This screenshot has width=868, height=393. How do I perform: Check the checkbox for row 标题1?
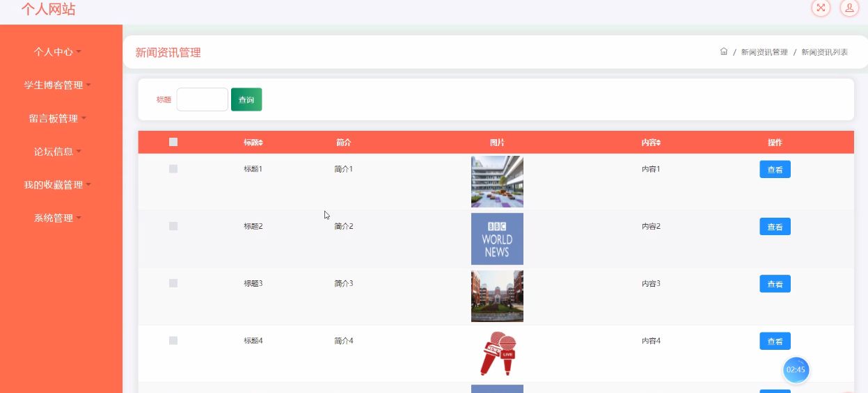click(173, 169)
